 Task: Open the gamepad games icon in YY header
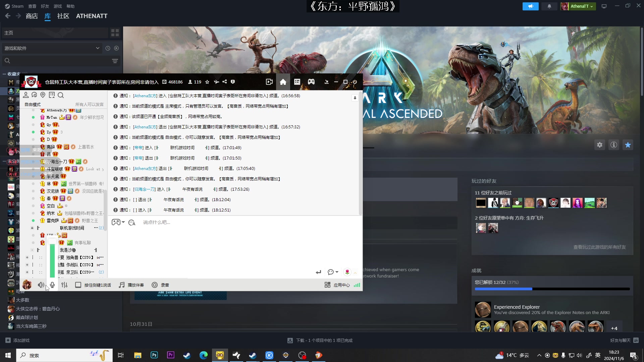(x=311, y=82)
